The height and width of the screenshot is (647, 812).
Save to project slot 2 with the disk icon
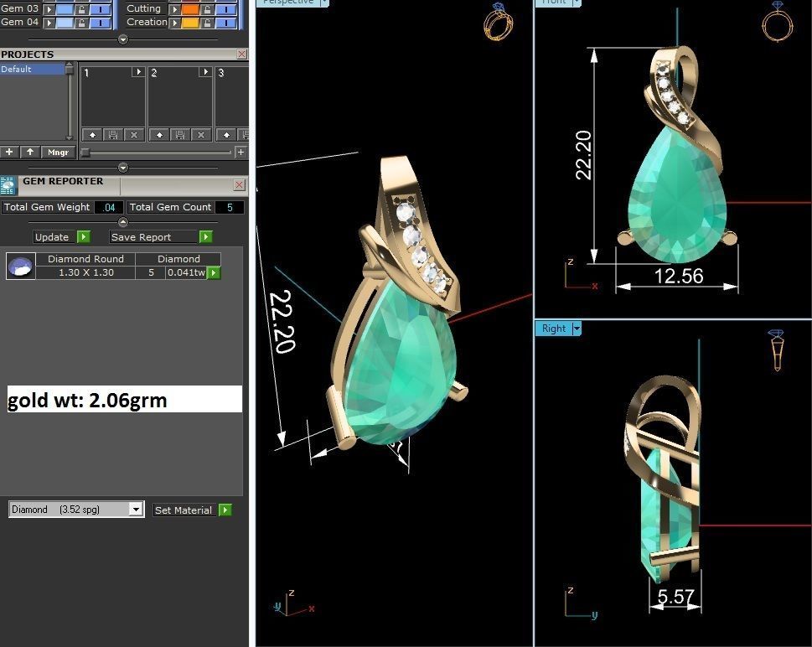[x=180, y=135]
